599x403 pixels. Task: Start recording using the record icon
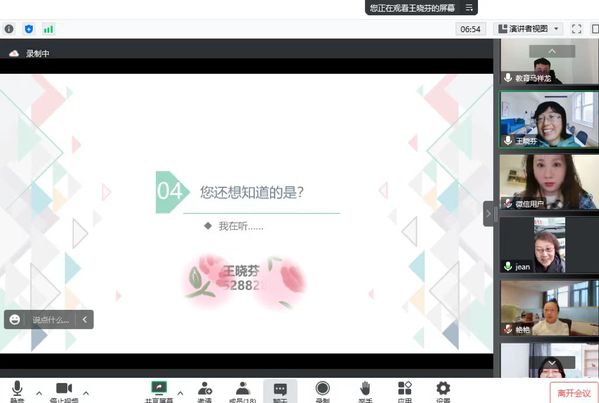pos(322,388)
